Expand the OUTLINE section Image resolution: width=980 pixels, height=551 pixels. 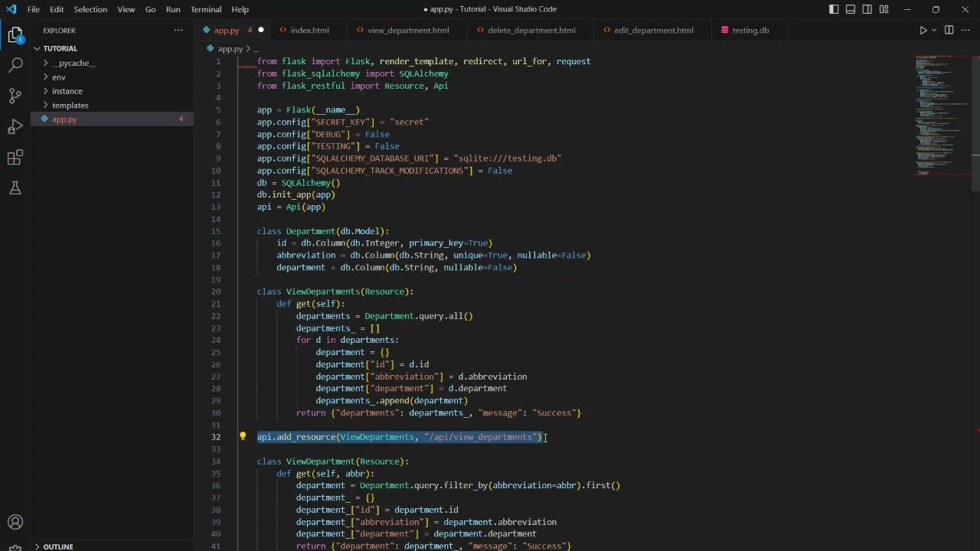[x=112, y=546]
